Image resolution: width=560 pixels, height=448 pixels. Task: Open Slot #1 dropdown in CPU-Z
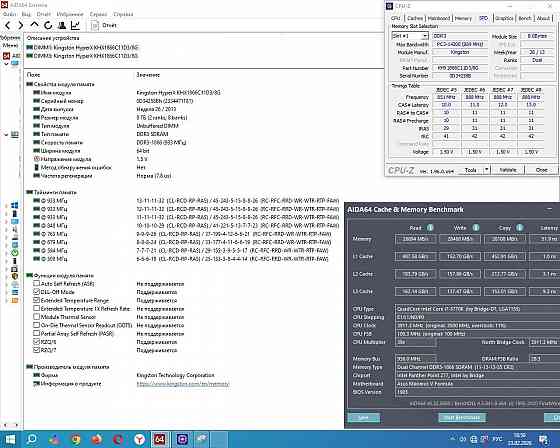[425, 36]
